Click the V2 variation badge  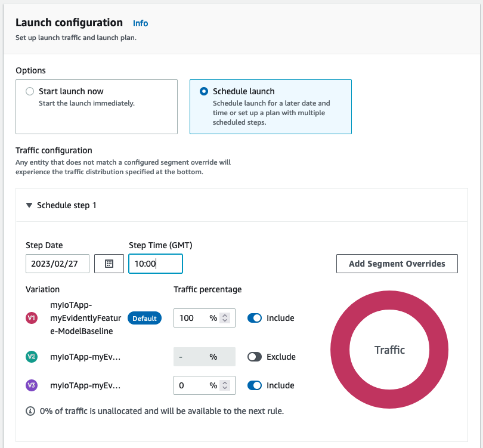(31, 357)
